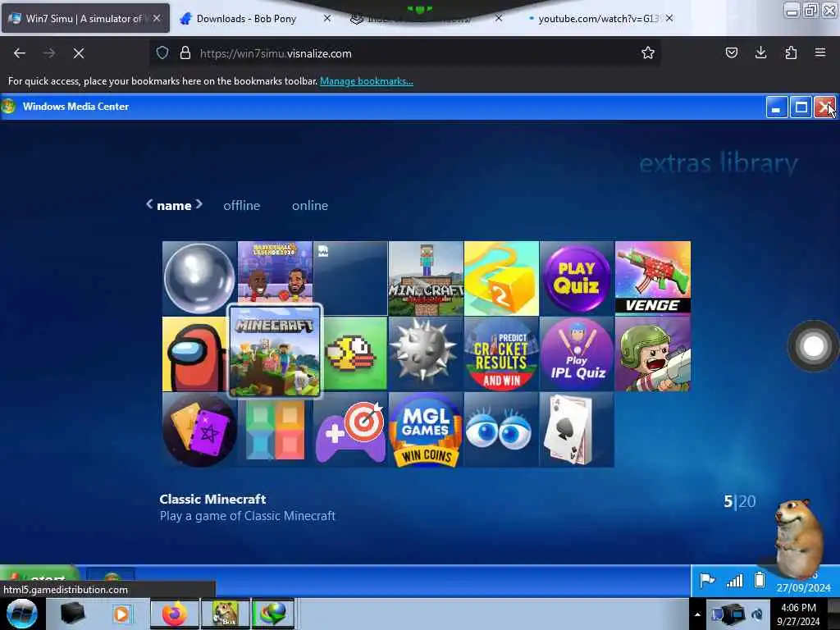Switch to the offline category
The width and height of the screenshot is (840, 630).
pyautogui.click(x=242, y=205)
